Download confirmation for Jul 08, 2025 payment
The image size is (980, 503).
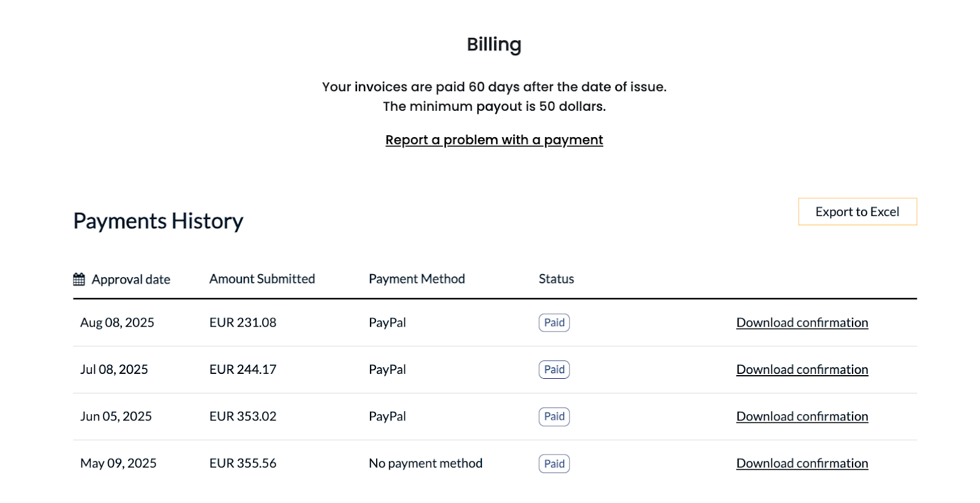pyautogui.click(x=802, y=370)
